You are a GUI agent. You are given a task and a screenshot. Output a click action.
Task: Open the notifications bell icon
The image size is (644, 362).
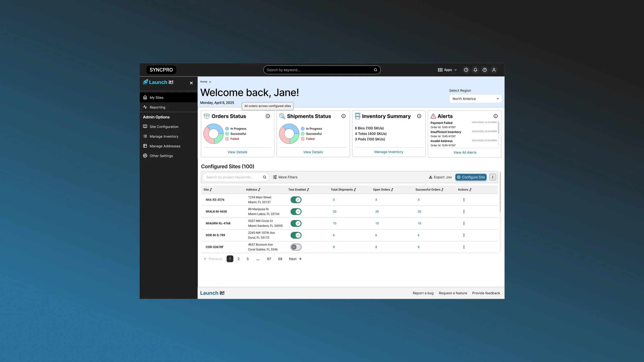(475, 70)
